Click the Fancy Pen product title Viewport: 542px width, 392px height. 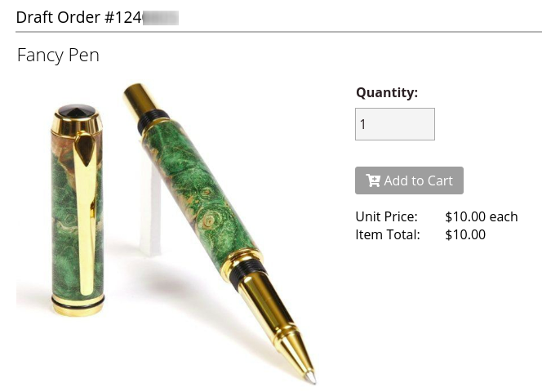pyautogui.click(x=58, y=55)
